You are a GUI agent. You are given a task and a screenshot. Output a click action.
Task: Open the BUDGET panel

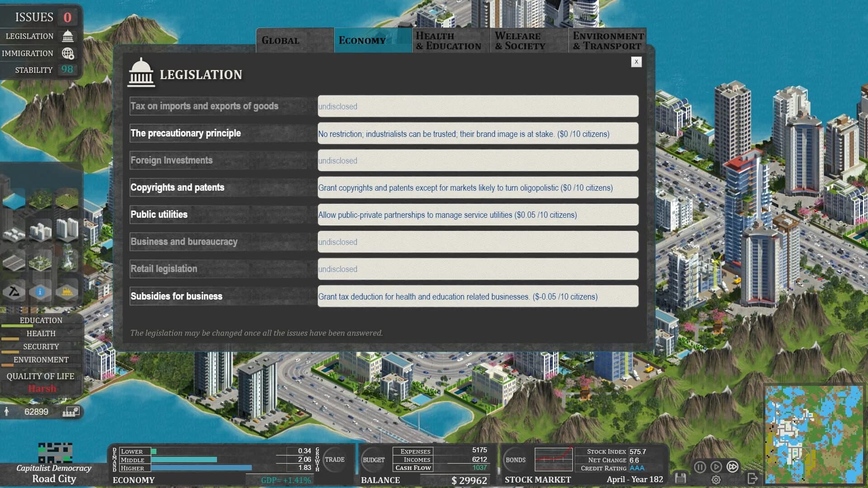(x=374, y=460)
